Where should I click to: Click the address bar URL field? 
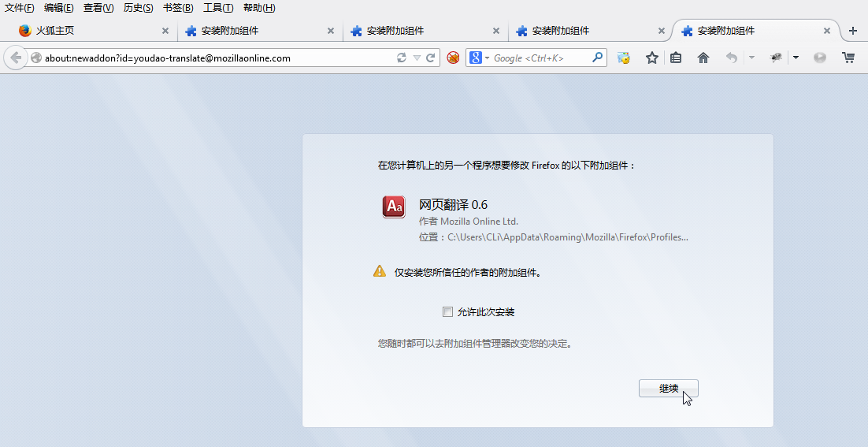pyautogui.click(x=220, y=58)
